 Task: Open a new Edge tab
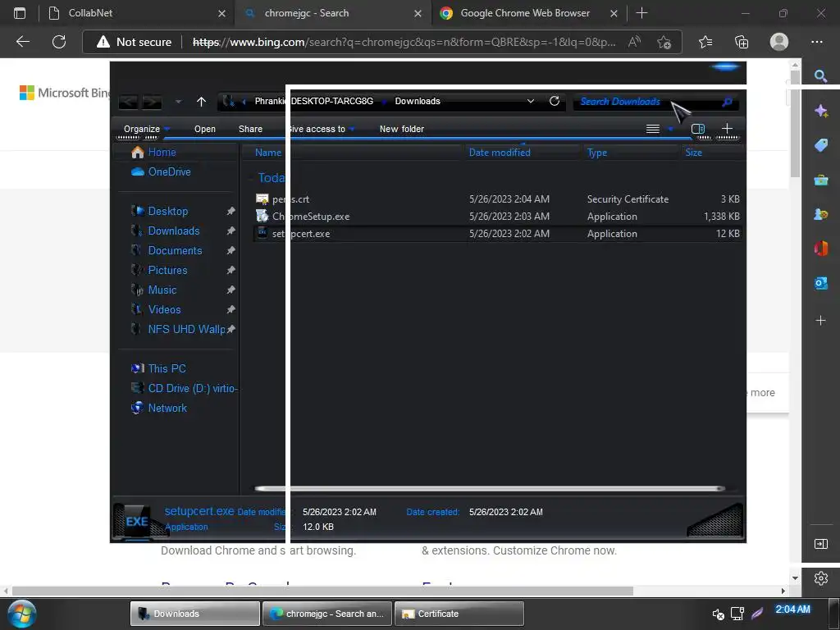641,13
